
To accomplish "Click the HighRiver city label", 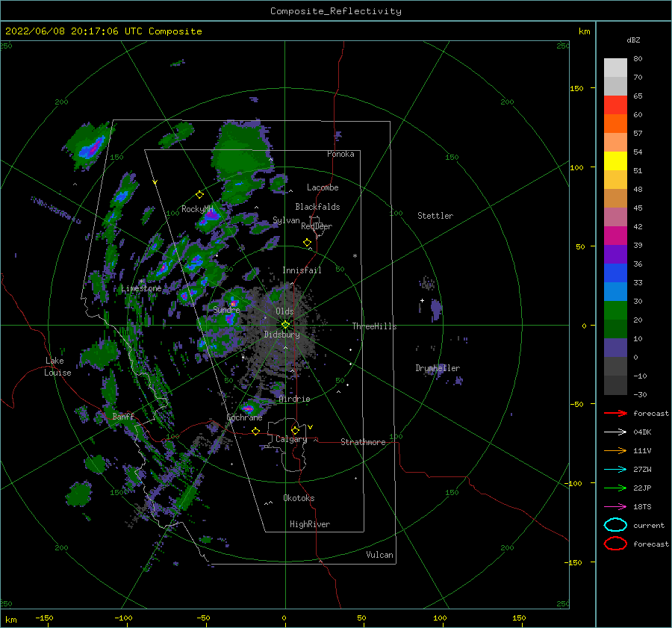I will pyautogui.click(x=310, y=524).
